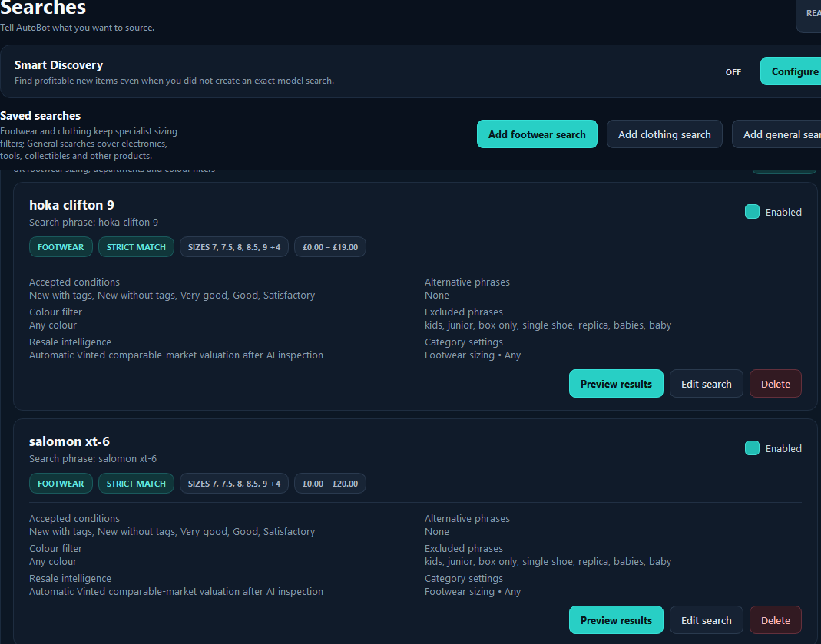821x644 pixels.
Task: Click the Saved searches heading
Action: coord(40,116)
